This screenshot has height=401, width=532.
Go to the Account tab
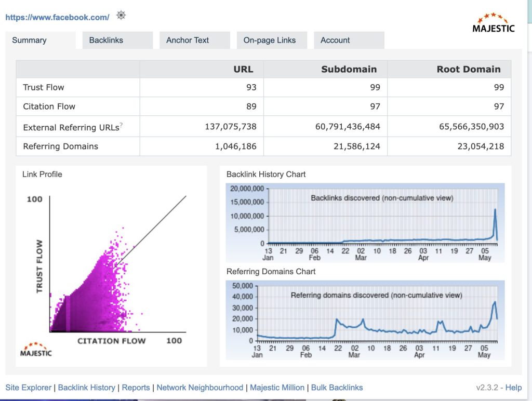point(349,41)
